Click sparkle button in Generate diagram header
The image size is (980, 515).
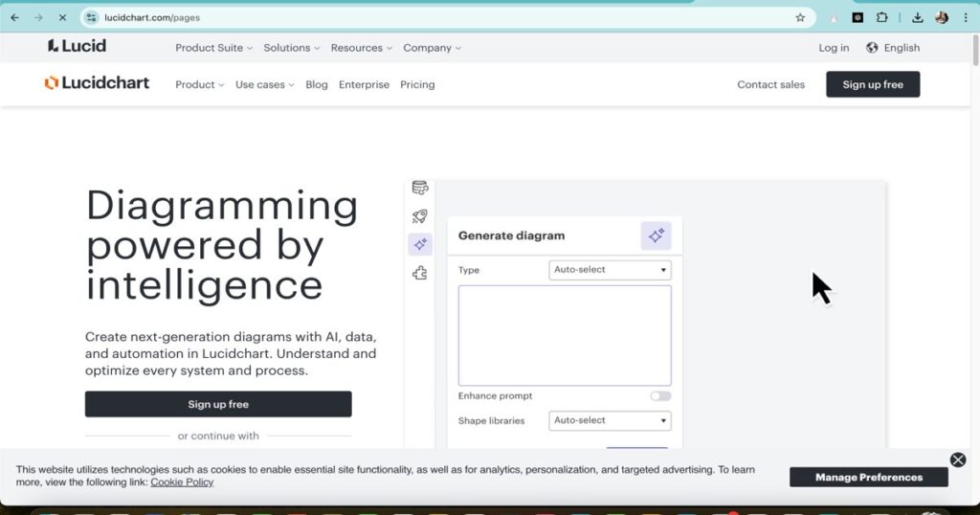(656, 235)
